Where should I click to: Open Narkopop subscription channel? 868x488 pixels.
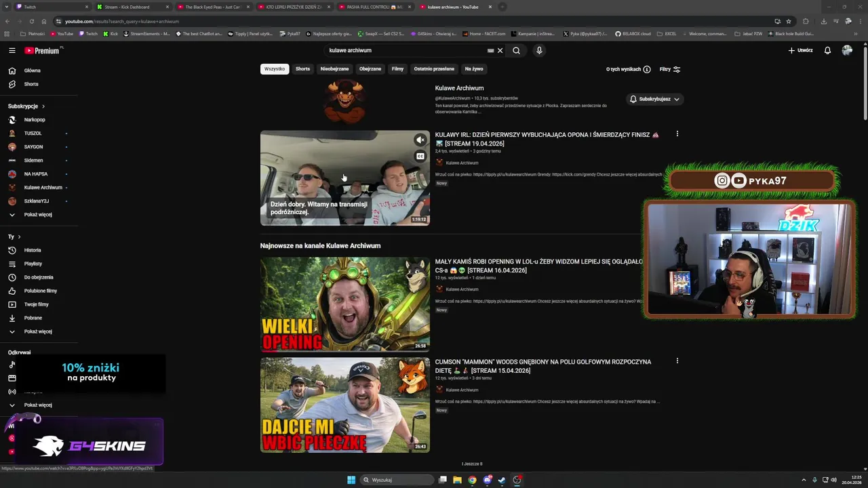tap(35, 120)
